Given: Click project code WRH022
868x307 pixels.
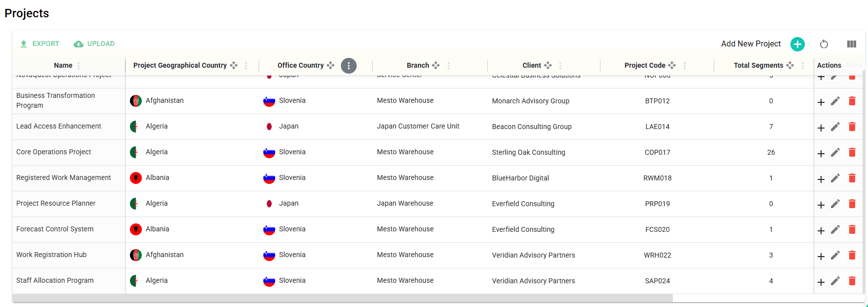Looking at the screenshot, I should point(658,255).
